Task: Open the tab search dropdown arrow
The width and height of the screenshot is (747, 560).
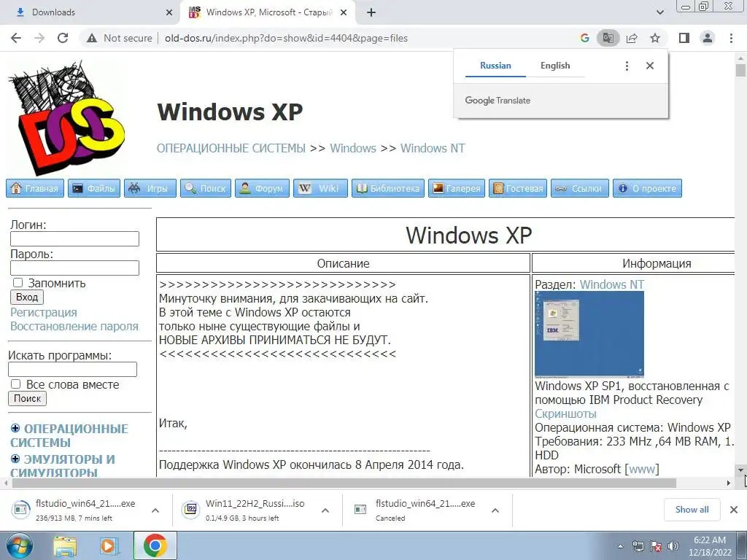Action: click(x=659, y=12)
